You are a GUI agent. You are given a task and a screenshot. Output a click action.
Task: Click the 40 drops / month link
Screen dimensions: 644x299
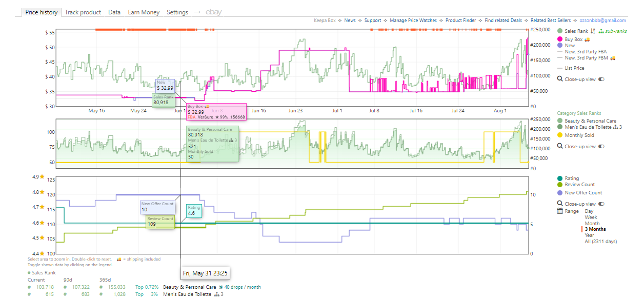click(244, 287)
